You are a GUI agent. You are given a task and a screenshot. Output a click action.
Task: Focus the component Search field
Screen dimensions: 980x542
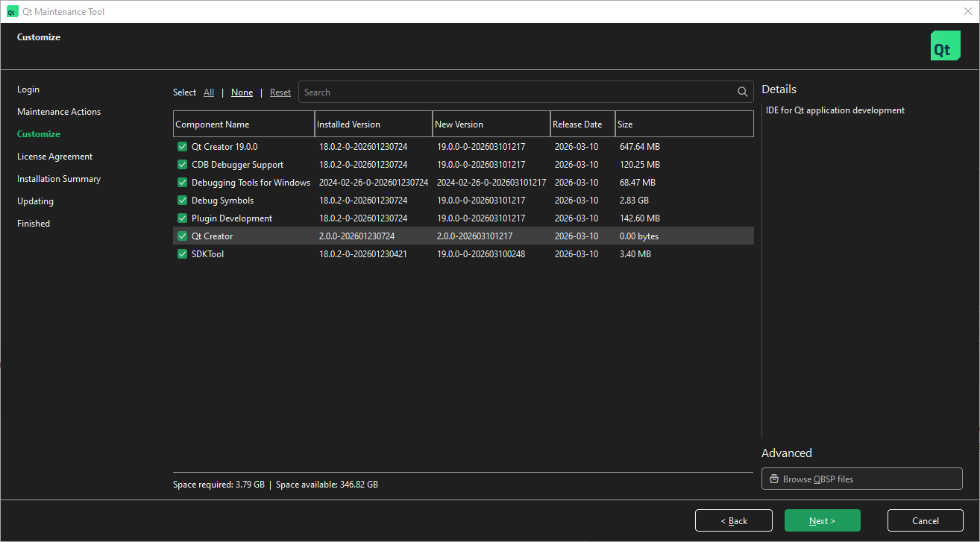click(515, 92)
